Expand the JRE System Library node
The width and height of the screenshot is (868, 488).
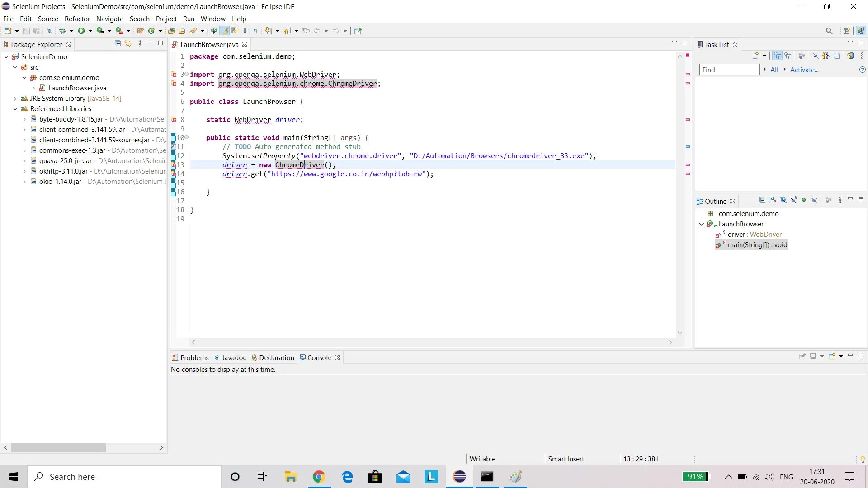click(15, 99)
